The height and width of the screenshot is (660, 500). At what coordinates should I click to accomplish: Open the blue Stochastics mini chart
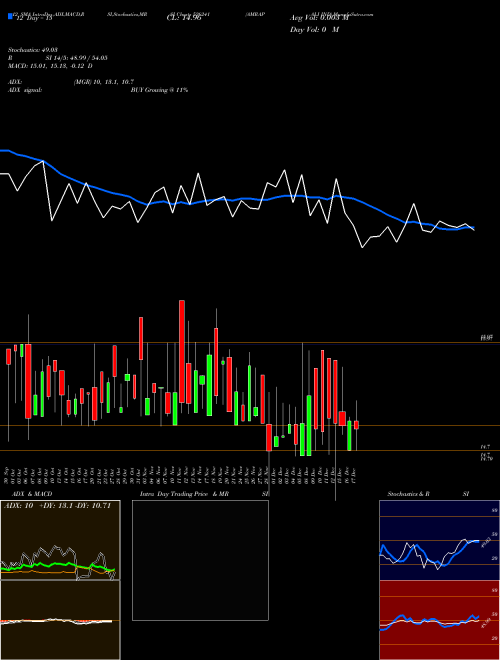(439, 540)
